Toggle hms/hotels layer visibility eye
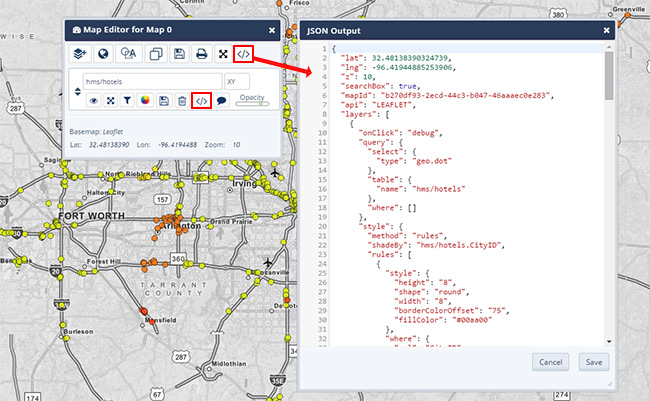This screenshot has width=650, height=401. click(94, 100)
